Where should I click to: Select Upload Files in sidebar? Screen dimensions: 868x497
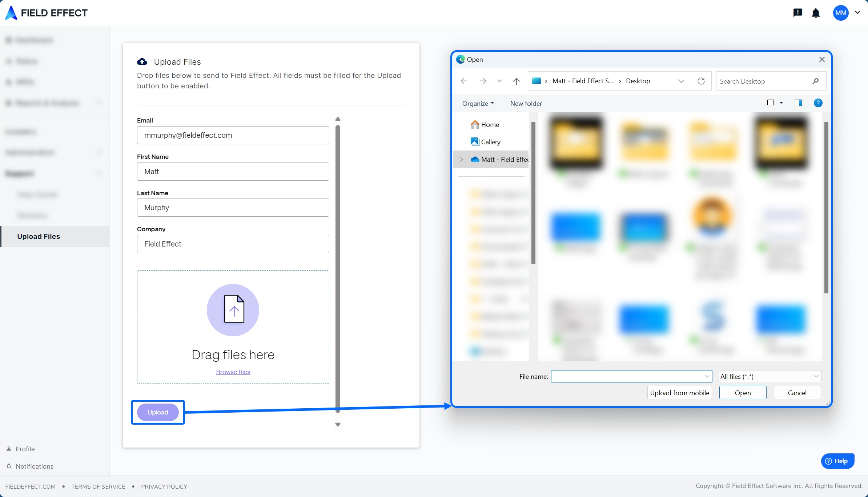point(39,237)
